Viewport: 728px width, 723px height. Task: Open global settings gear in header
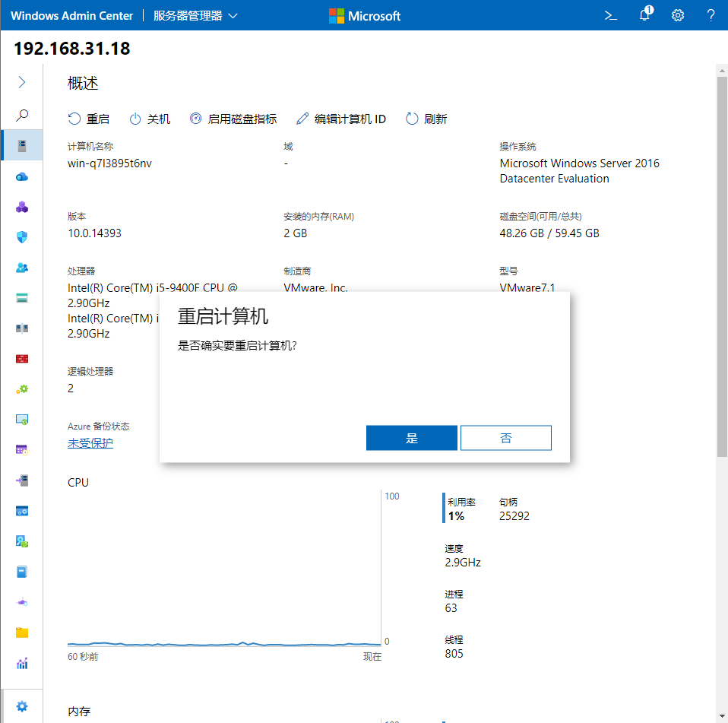[677, 15]
